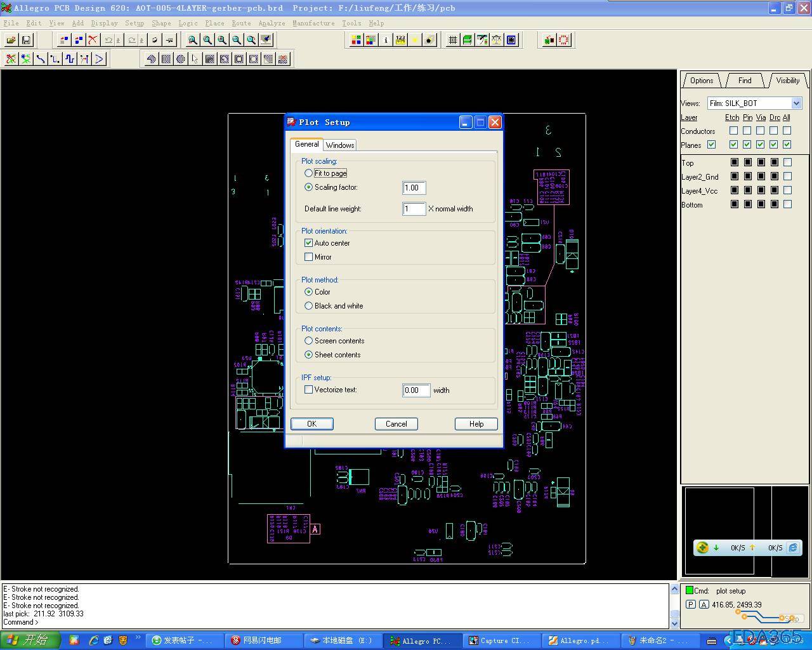Image resolution: width=812 pixels, height=650 pixels.
Task: Switch to the Windows tab
Action: (x=340, y=145)
